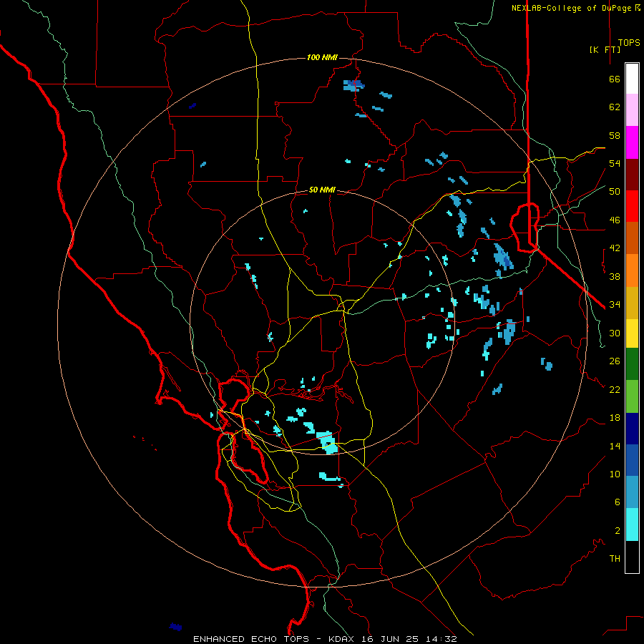Select the swatch between 6 and 10
This screenshot has width=644, height=644.
pos(632,492)
